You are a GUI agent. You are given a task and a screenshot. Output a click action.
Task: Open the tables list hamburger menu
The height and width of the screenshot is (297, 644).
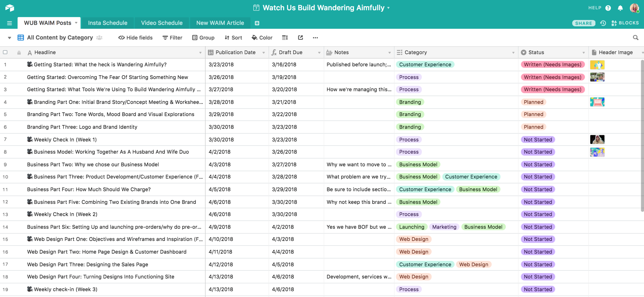10,23
